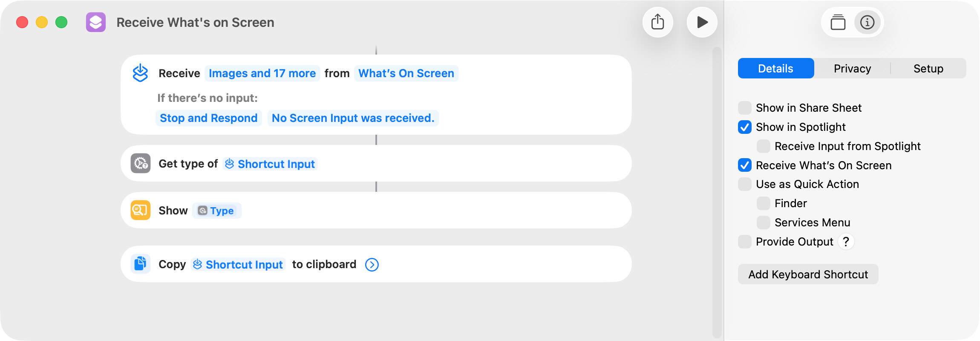Enable Use as Quick Action
The width and height of the screenshot is (980, 341).
tap(745, 184)
